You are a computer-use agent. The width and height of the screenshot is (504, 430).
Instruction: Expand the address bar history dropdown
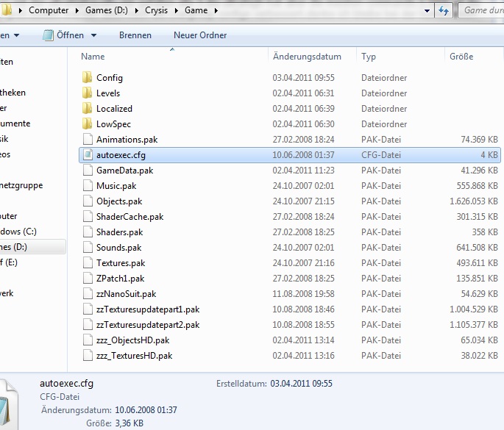[427, 10]
